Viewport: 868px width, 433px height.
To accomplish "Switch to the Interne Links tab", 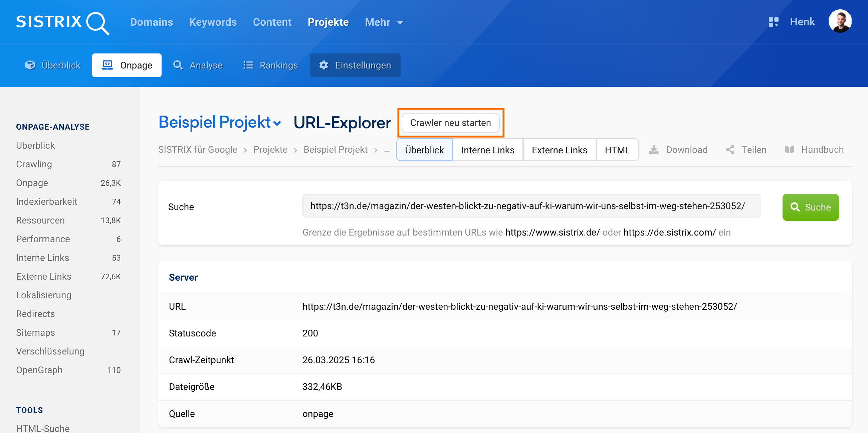I will click(x=487, y=150).
